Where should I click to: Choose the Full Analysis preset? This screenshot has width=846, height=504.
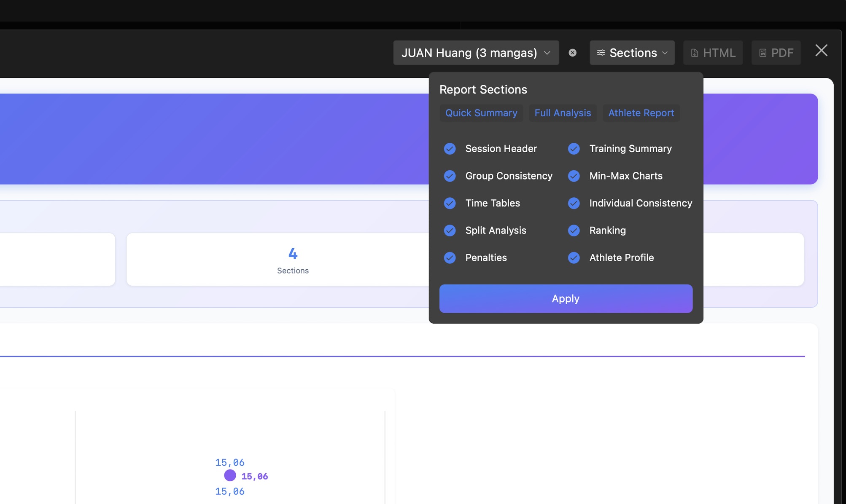[x=563, y=113]
